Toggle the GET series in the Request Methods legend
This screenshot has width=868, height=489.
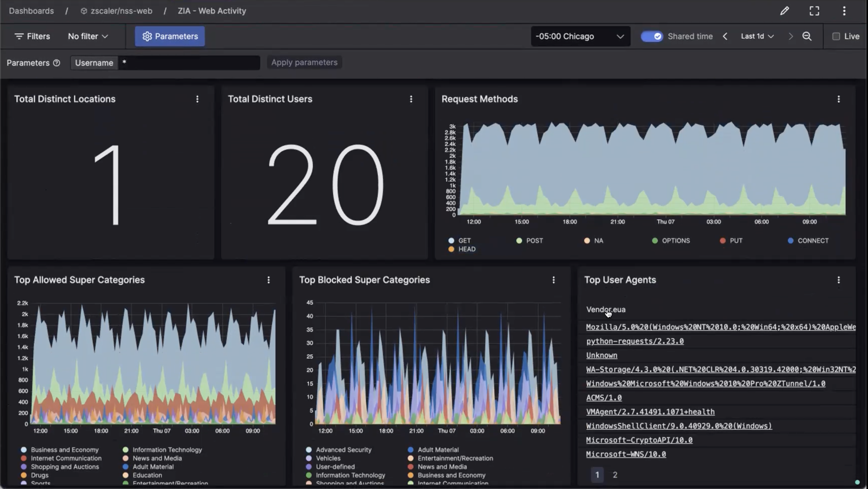click(451, 240)
